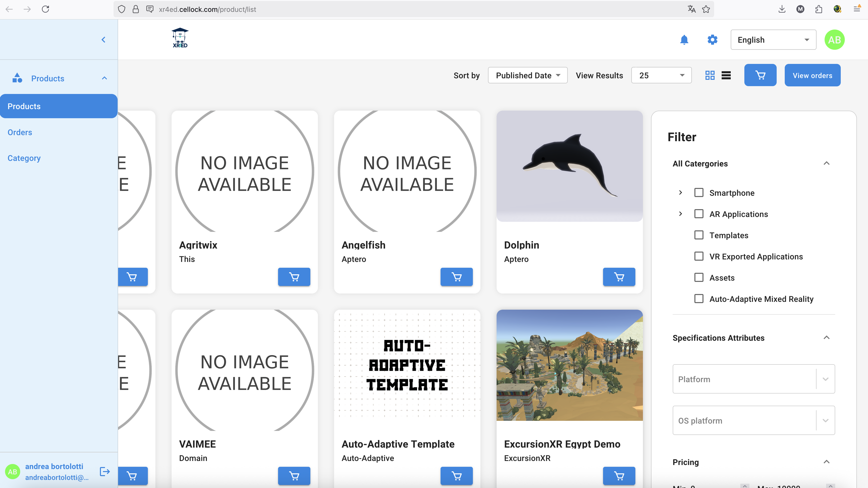The width and height of the screenshot is (868, 488).
Task: Open the notifications bell icon
Action: 684,40
